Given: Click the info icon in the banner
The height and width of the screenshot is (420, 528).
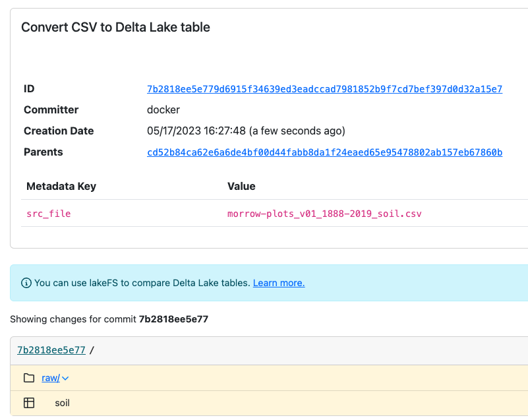Looking at the screenshot, I should point(26,283).
